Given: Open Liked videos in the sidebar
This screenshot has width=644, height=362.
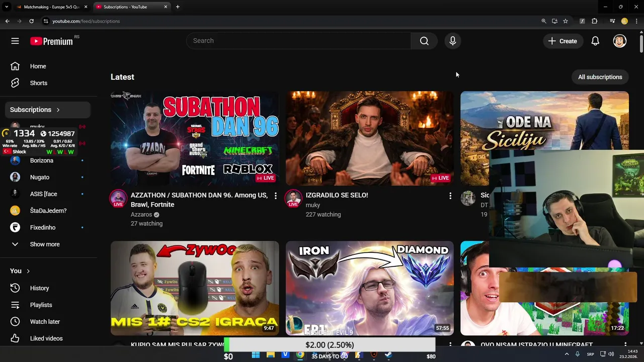Looking at the screenshot, I should (x=49, y=338).
